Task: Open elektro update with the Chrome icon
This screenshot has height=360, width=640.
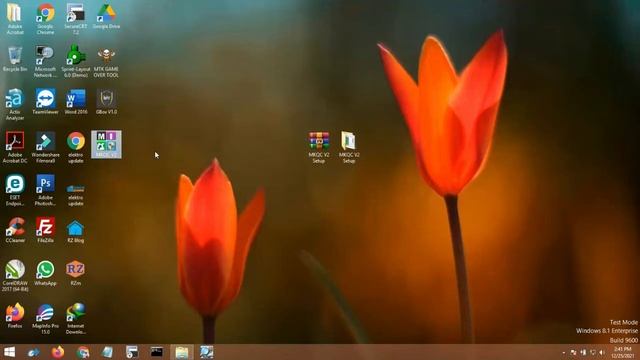Action: coord(76,147)
